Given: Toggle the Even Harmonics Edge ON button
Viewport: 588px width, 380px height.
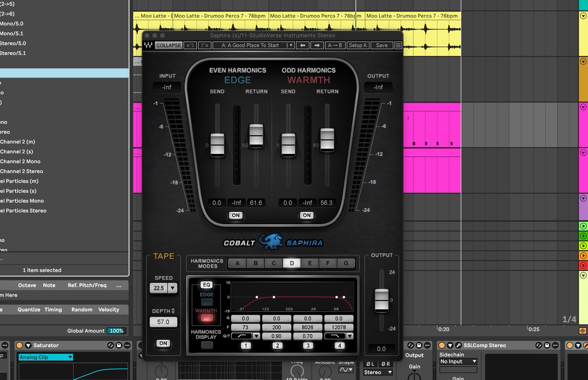Looking at the screenshot, I should click(236, 215).
